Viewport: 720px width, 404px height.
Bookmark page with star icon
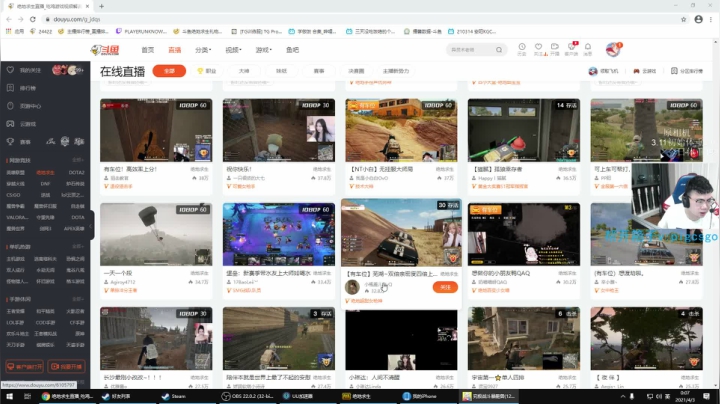[683, 19]
